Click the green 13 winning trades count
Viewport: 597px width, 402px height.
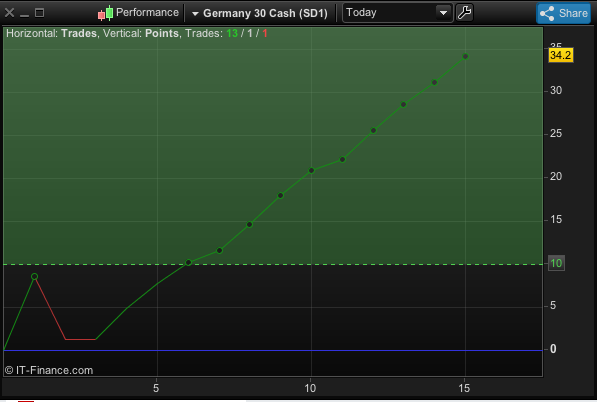232,34
